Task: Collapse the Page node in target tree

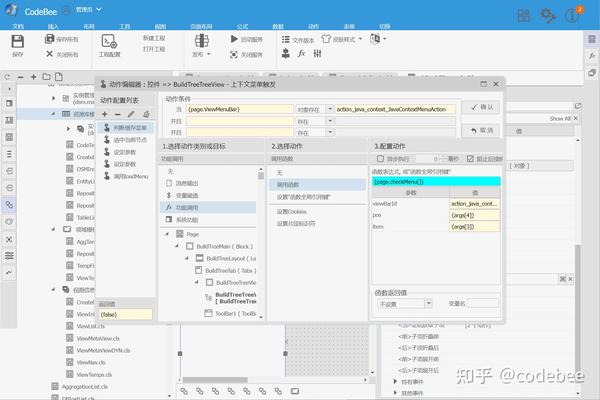Action: pyautogui.click(x=167, y=234)
